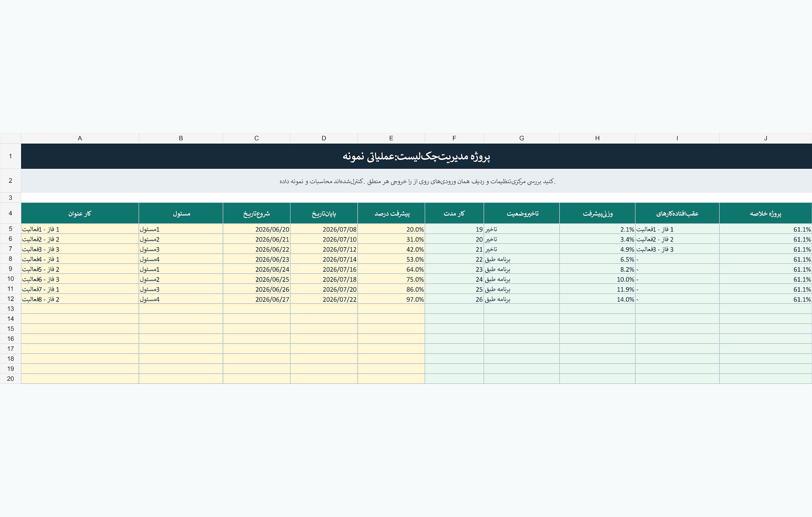Select start date cell 2026/06/20
The image size is (812, 517).
click(257, 229)
